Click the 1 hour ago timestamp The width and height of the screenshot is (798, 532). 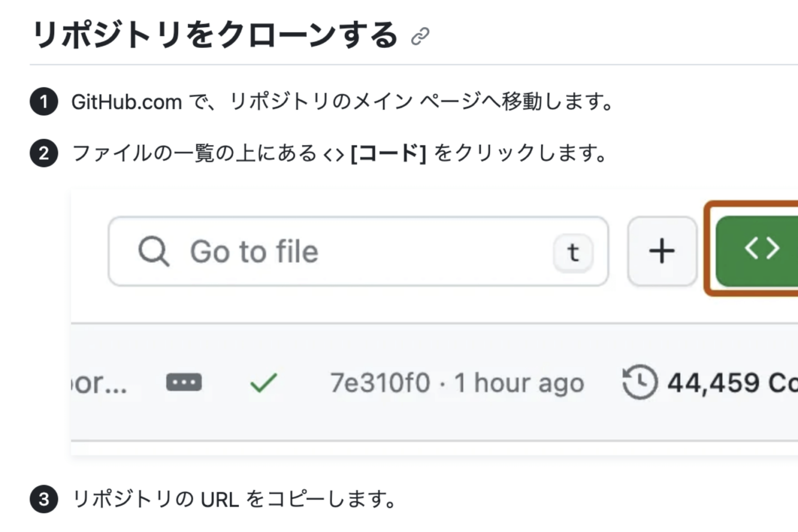coord(520,382)
